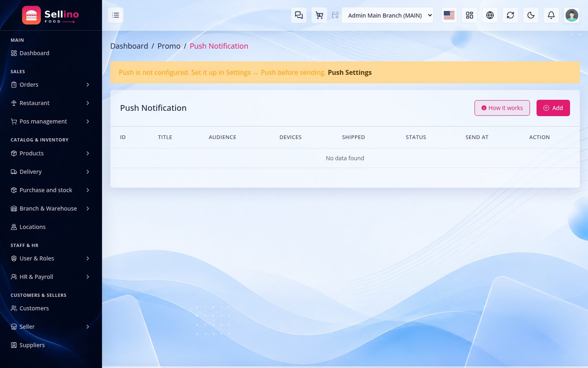Expand the Products menu
Image resolution: width=588 pixels, height=368 pixels.
tap(51, 153)
